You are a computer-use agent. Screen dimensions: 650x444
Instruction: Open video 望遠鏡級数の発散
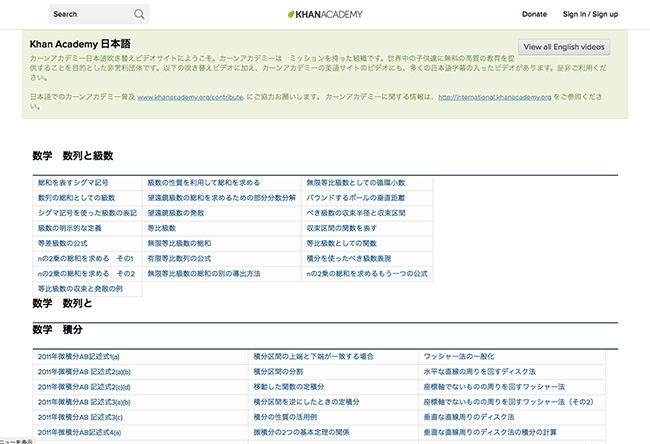pyautogui.click(x=176, y=213)
